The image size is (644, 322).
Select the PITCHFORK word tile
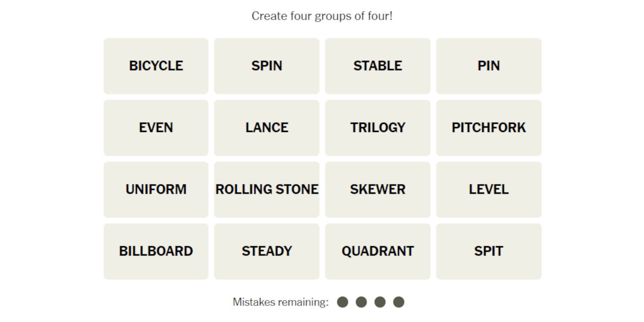click(488, 128)
